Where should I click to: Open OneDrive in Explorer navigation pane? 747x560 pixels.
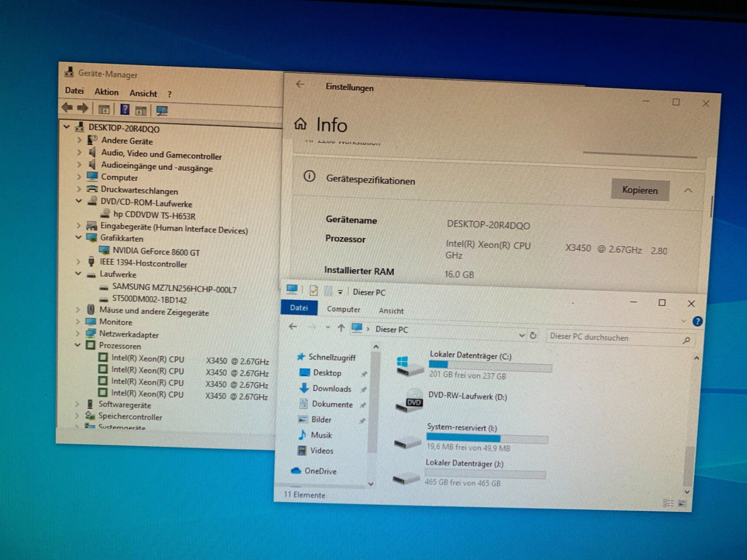(x=320, y=471)
